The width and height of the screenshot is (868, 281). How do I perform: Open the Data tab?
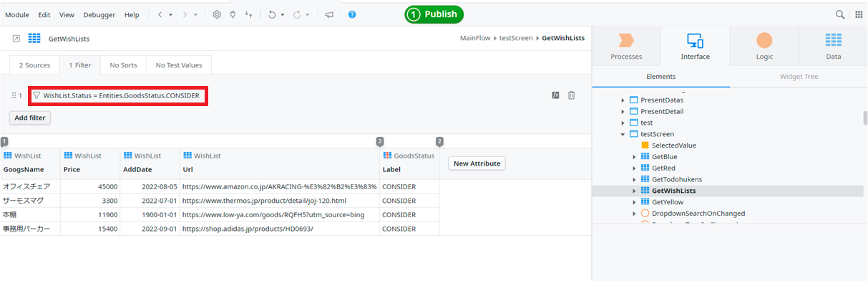tap(833, 46)
